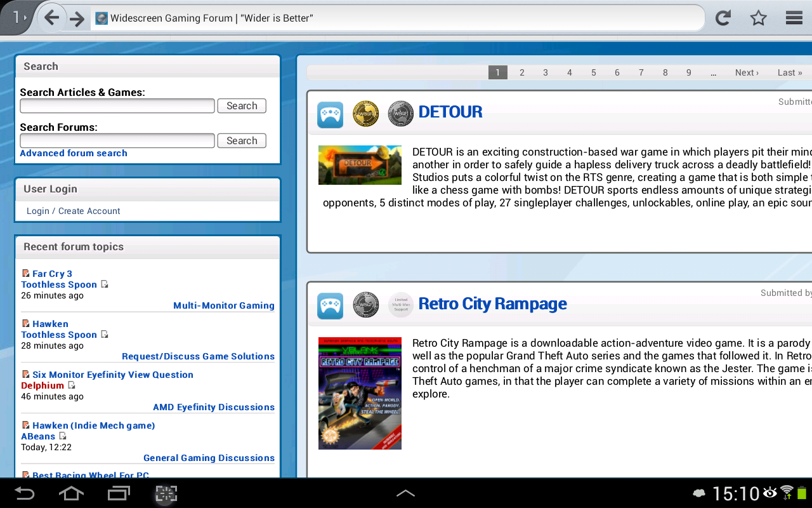Reload the page with refresh icon

[x=723, y=18]
